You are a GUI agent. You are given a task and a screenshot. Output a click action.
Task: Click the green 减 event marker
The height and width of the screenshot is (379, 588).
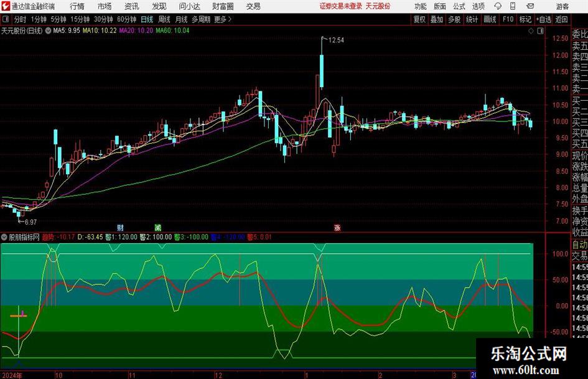tap(157, 228)
